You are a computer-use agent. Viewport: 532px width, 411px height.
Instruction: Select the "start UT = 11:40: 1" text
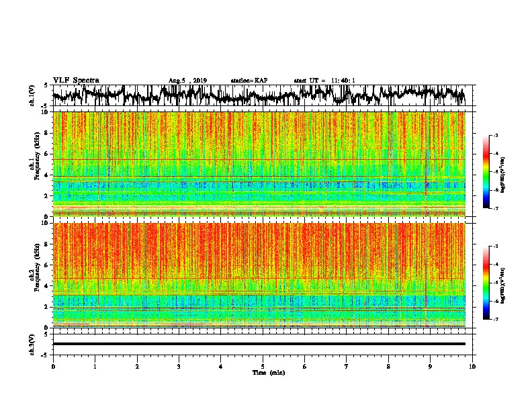point(324,81)
